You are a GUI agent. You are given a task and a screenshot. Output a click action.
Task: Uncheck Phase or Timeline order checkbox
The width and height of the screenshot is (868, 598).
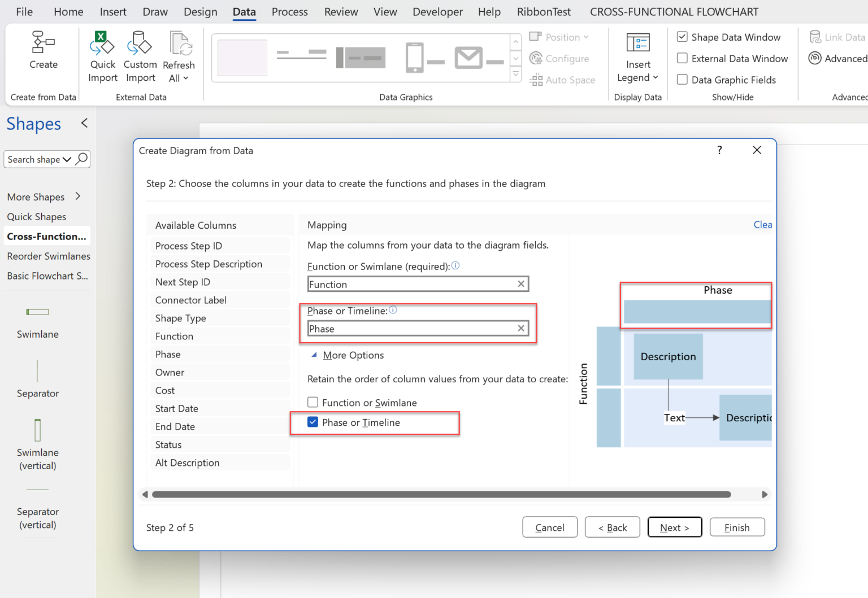[313, 422]
